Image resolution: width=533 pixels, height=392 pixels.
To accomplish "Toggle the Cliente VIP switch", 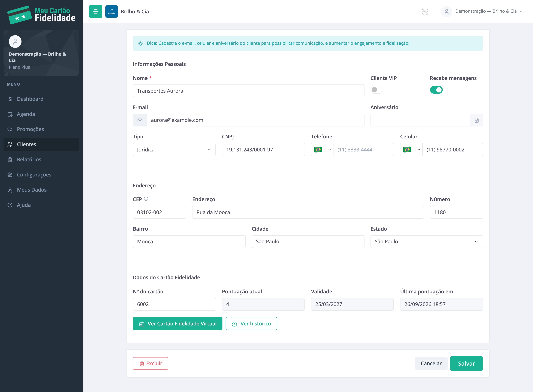I will pos(377,90).
